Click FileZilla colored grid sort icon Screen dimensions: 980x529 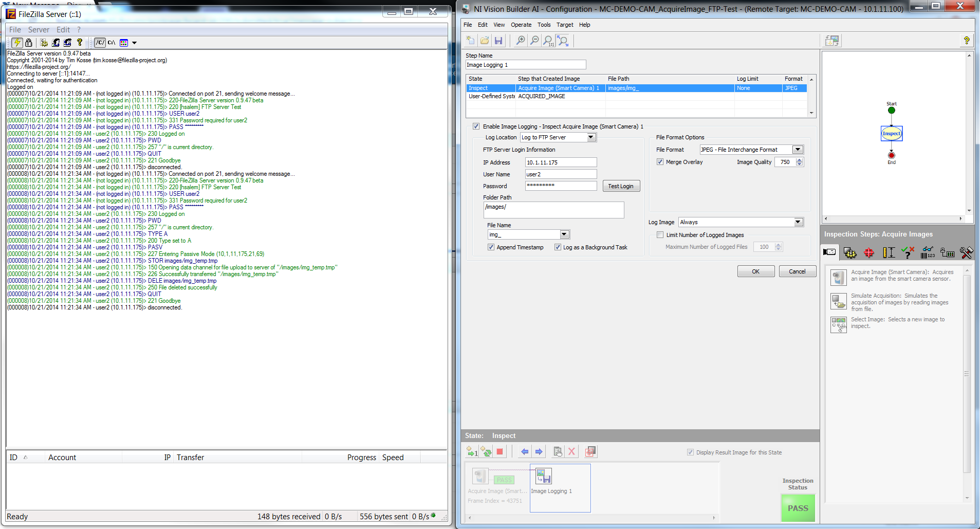[x=124, y=43]
